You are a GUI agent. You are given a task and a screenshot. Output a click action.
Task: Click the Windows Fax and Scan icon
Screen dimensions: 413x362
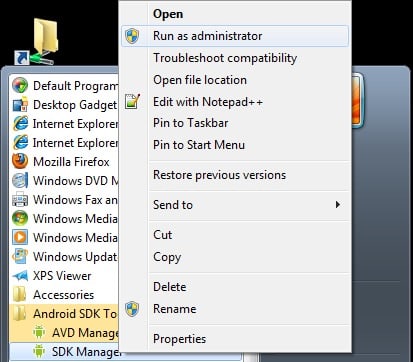coord(20,199)
